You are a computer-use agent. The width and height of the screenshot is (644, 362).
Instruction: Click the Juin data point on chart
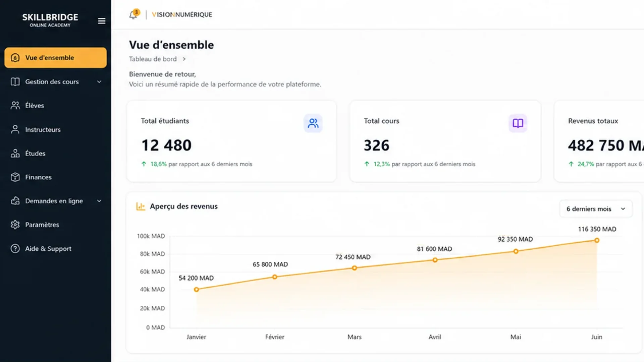[x=597, y=240]
